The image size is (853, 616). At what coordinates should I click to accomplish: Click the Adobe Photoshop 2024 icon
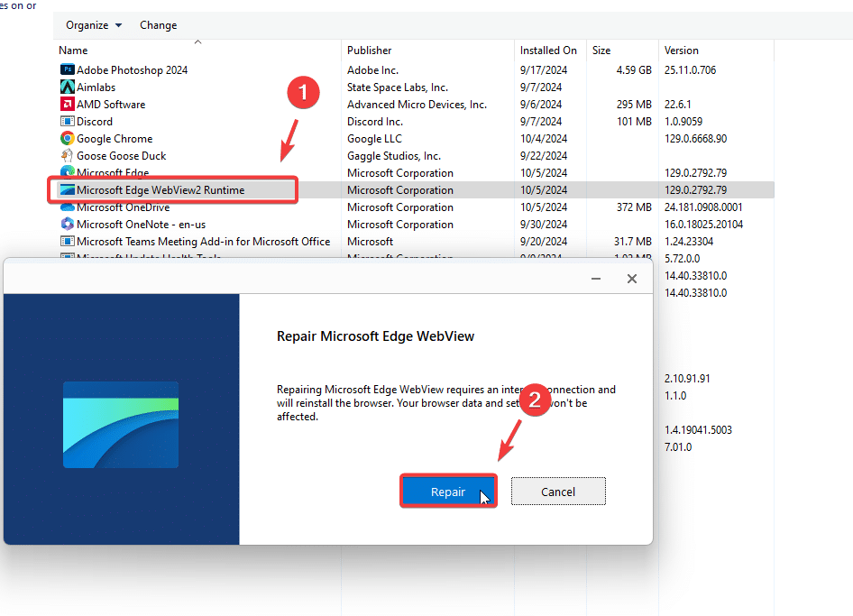tap(68, 70)
